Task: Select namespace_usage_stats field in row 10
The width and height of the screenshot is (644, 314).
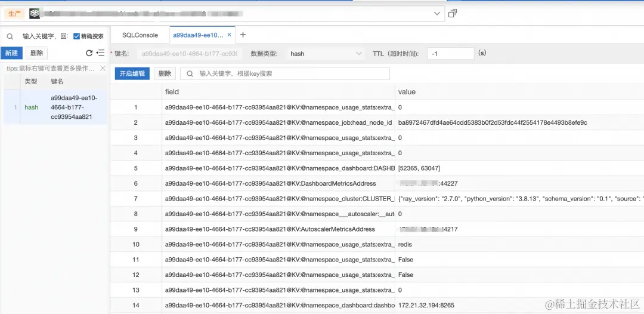Action: click(278, 244)
